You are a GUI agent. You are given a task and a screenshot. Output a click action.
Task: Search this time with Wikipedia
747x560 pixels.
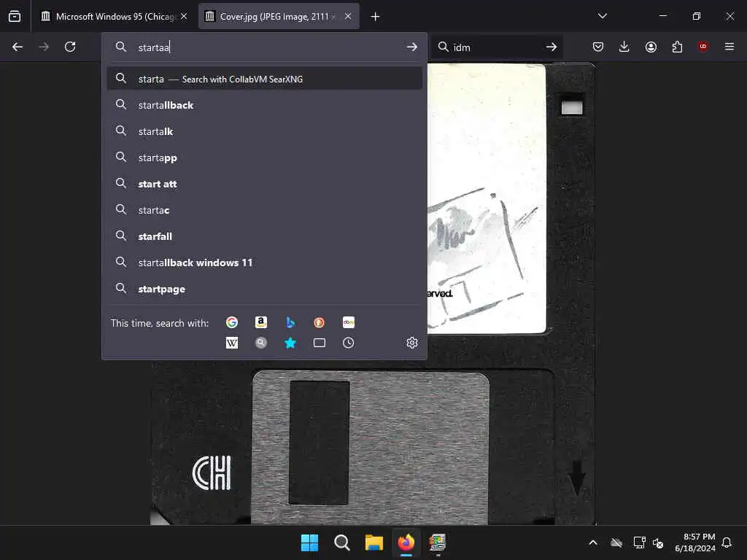tap(231, 343)
